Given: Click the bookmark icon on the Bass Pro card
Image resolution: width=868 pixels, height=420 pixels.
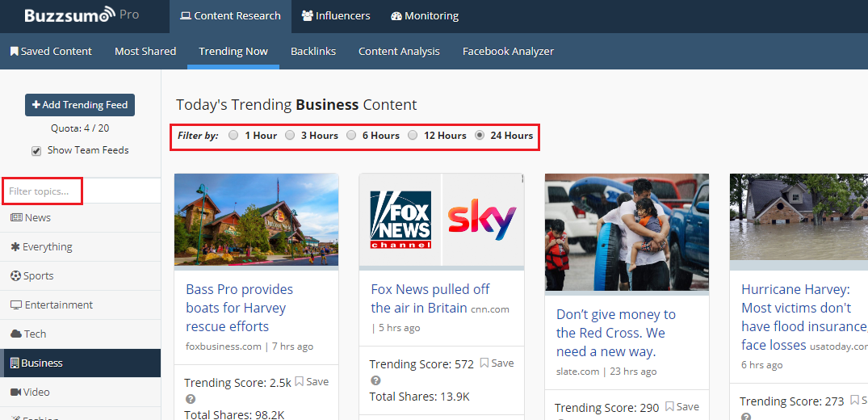Looking at the screenshot, I should coord(299,381).
